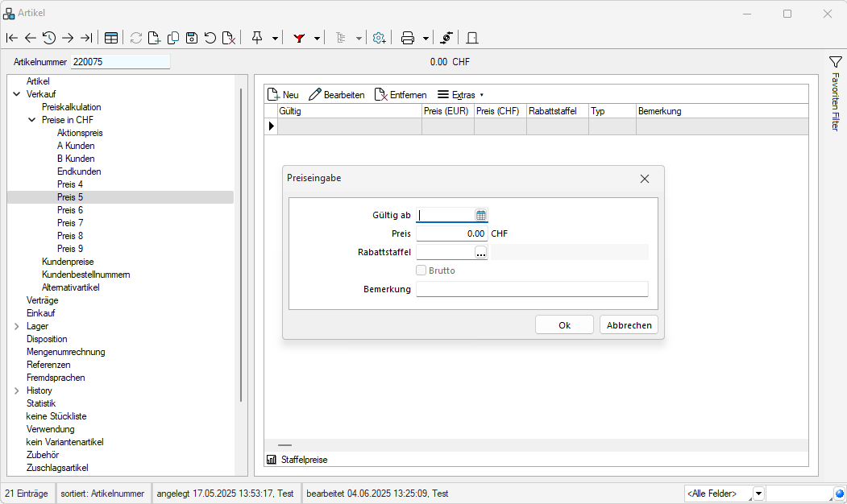Collapse the Verkauf tree node
This screenshot has width=847, height=504.
point(17,94)
